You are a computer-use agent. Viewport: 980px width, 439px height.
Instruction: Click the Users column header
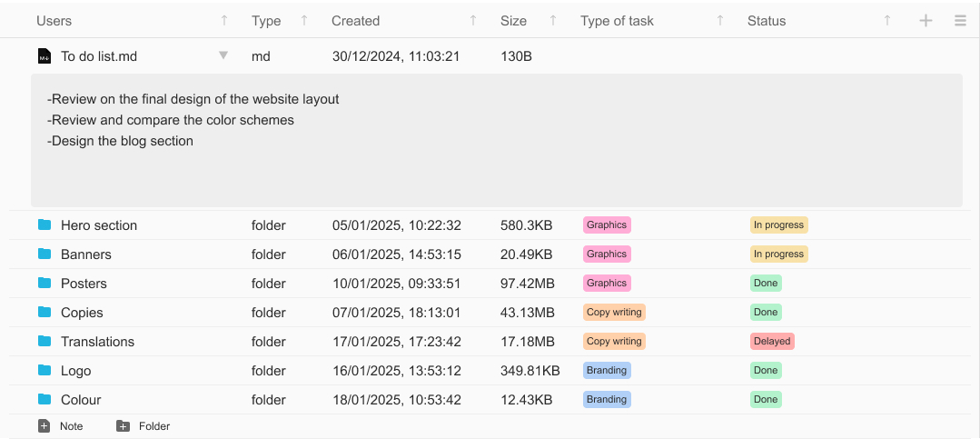pos(54,21)
